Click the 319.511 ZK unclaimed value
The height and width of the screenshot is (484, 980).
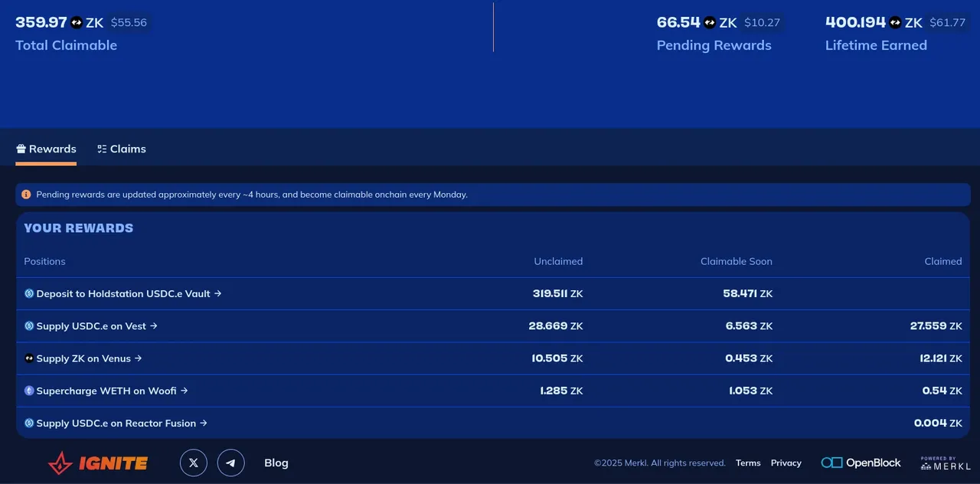[558, 293]
